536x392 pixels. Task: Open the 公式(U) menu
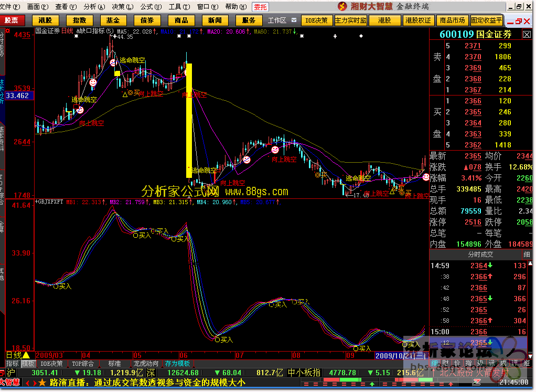pos(151,7)
